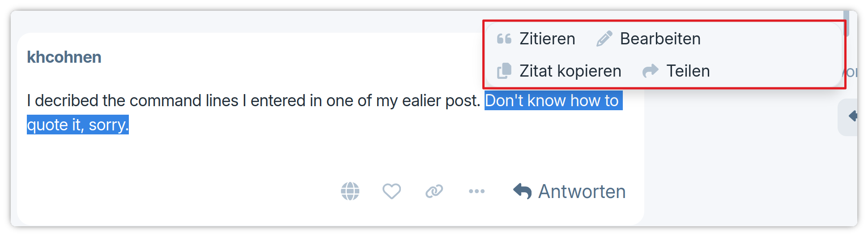This screenshot has width=868, height=237.
Task: Click the copy icon beside Zitat kopieren
Action: pos(504,71)
